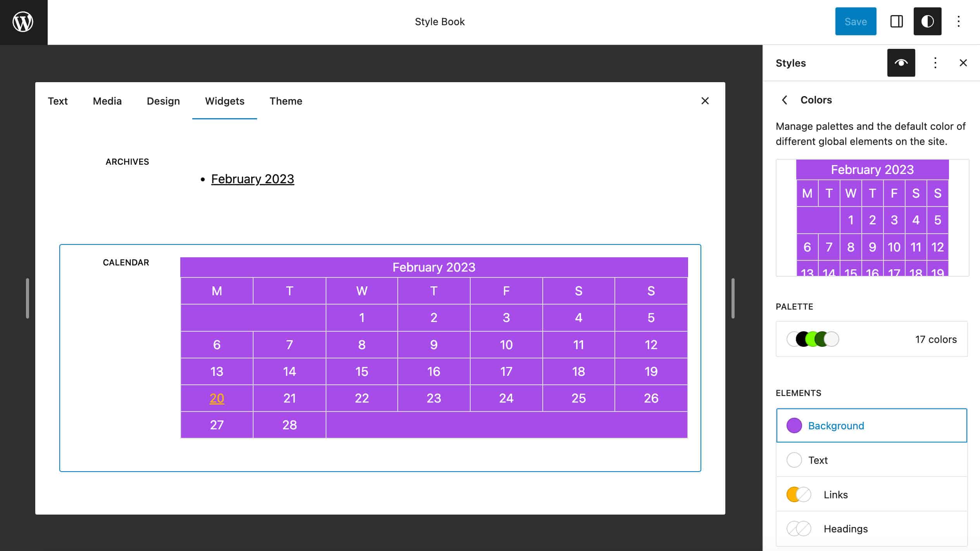Click the February 2023 archive link
980x551 pixels.
252,178
